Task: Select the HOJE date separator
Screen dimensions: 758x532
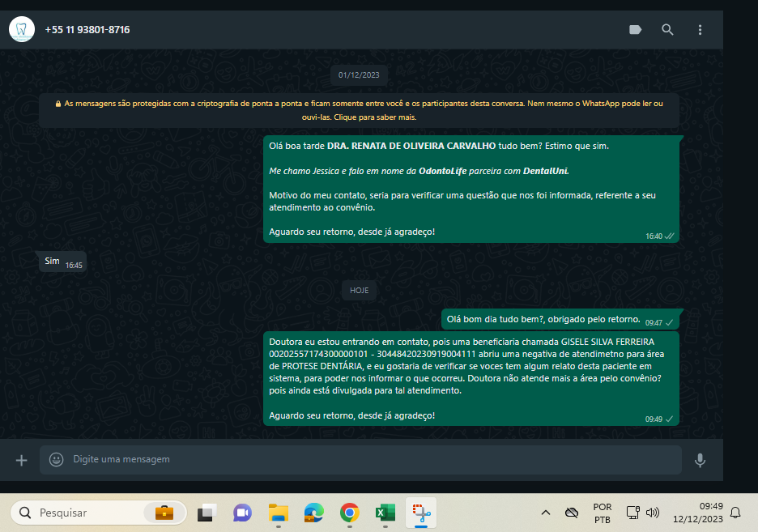Action: [x=360, y=291]
